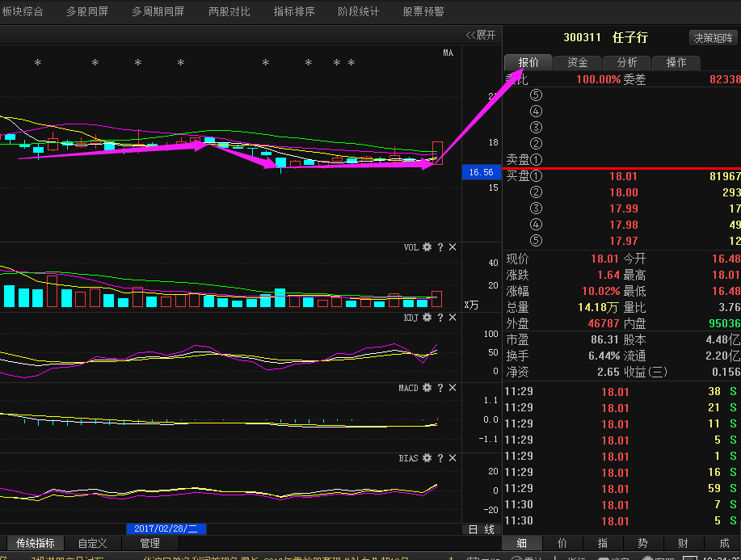The width and height of the screenshot is (741, 560).
Task: Click the 决策矩阵 button
Action: [x=714, y=38]
